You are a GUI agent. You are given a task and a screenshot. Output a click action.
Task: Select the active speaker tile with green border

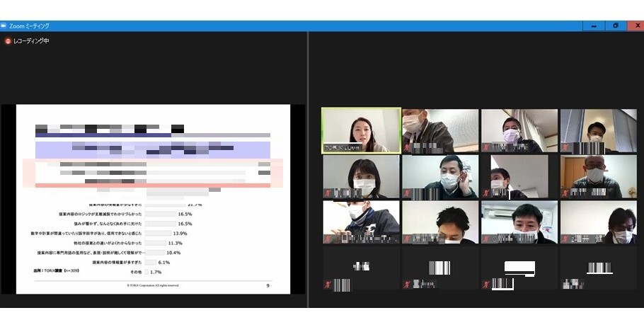click(x=361, y=130)
